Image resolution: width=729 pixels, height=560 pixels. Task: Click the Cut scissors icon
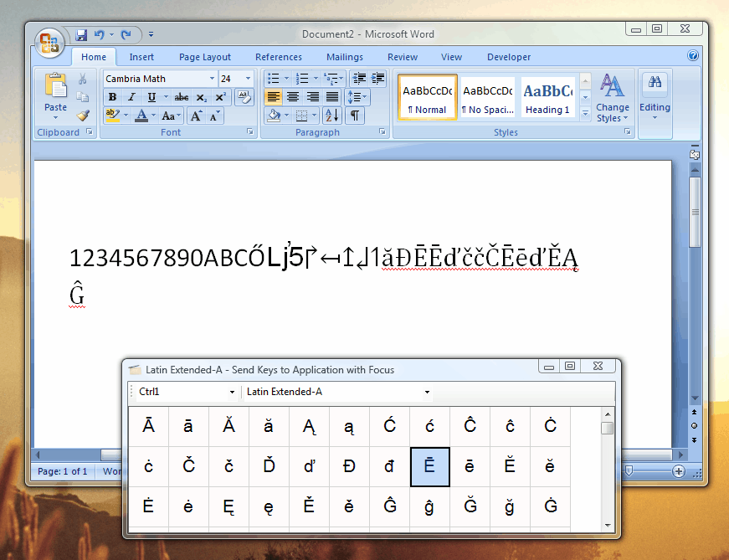pyautogui.click(x=82, y=80)
